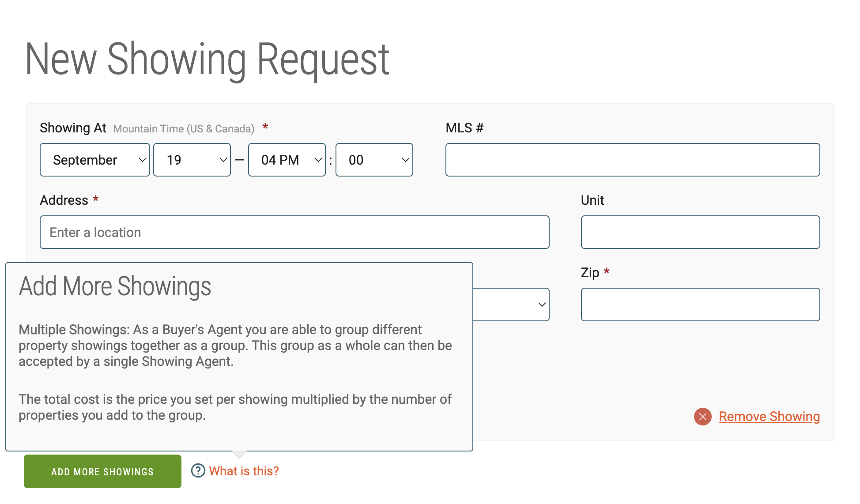Click the 'Unit' field label

tap(592, 200)
